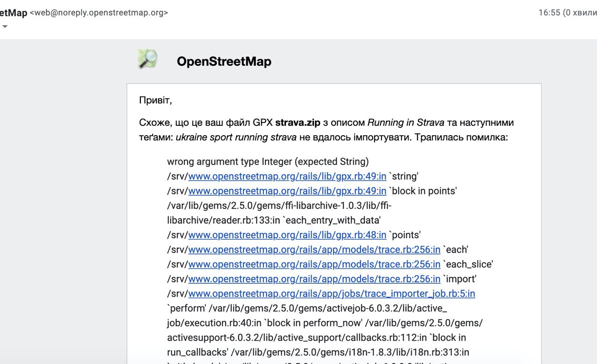Open the gpx.rb:48:in link
The image size is (597, 364).
click(x=287, y=235)
